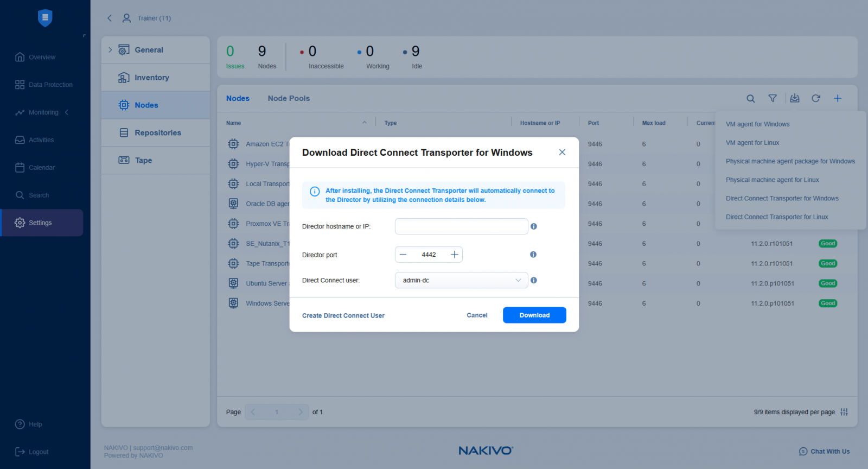
Task: Collapse the Monitoring sidebar chevron
Action: [67, 112]
